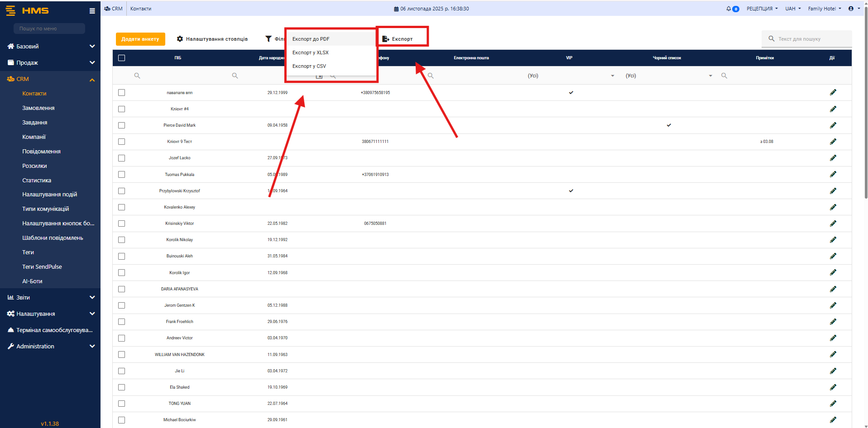
Task: Select Експорт у CSV option
Action: pos(309,67)
